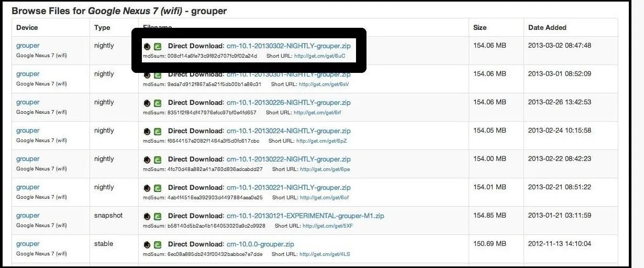Download the stable cm-10.0.0-grouper.zip
644x268 pixels.
260,244
